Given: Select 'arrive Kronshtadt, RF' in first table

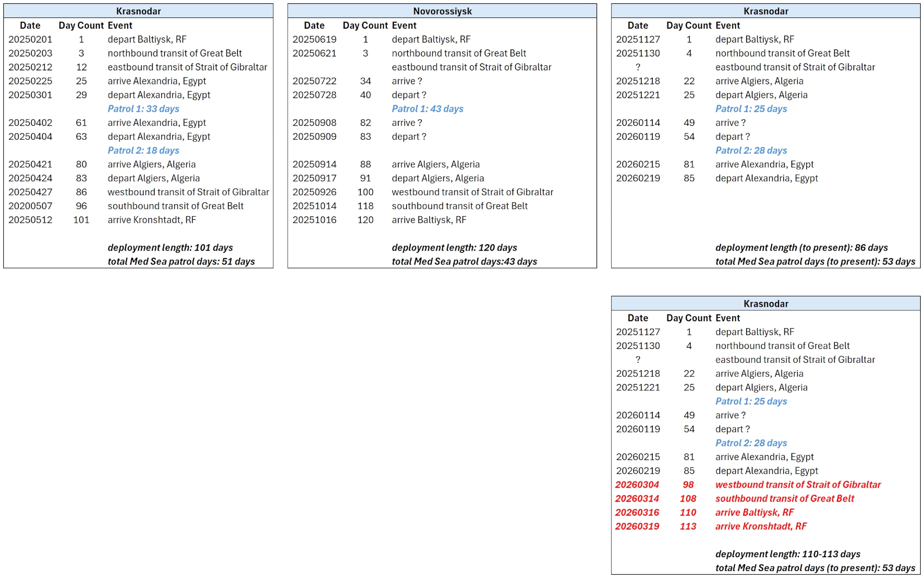Looking at the screenshot, I should pyautogui.click(x=152, y=220).
